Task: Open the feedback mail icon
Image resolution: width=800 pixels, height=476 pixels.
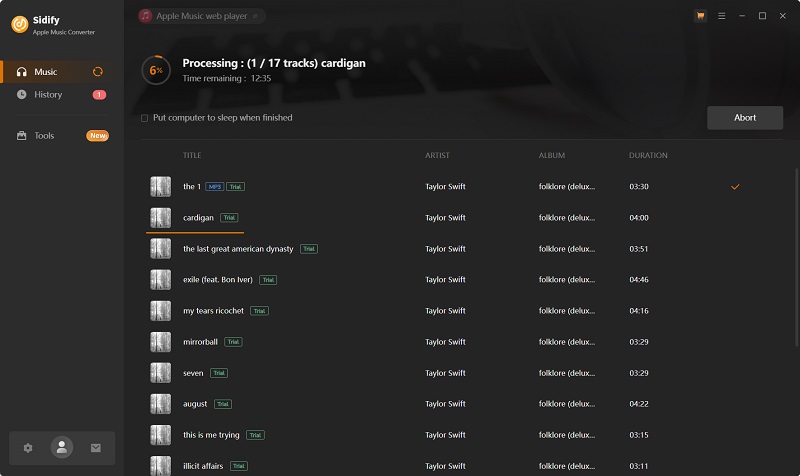Action: pos(95,448)
